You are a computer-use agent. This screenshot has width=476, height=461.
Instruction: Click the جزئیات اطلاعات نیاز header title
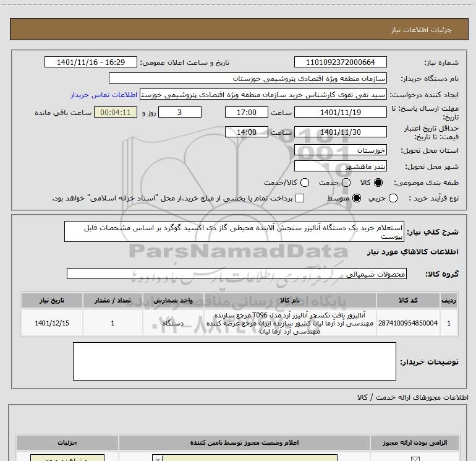(421, 30)
